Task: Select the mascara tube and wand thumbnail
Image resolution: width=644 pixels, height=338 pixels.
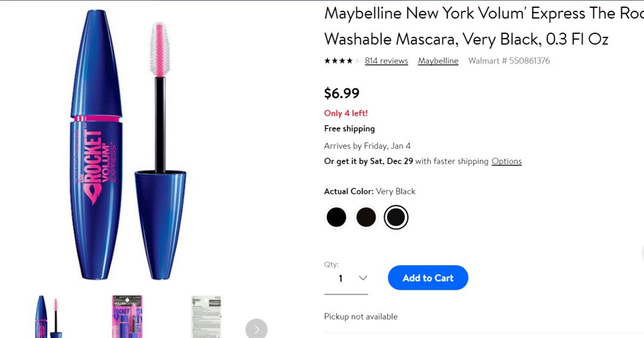Action: click(x=48, y=317)
